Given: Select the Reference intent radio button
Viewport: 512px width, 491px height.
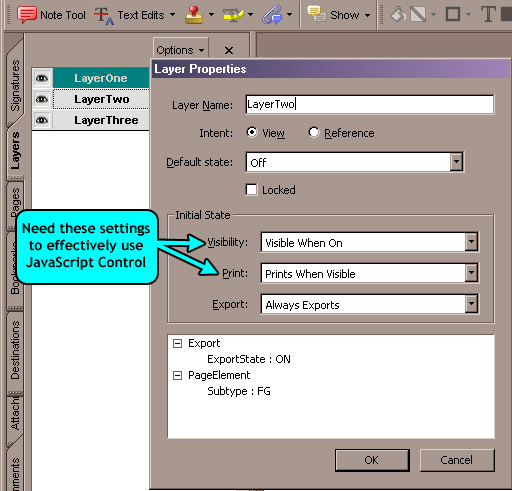Looking at the screenshot, I should tap(314, 132).
